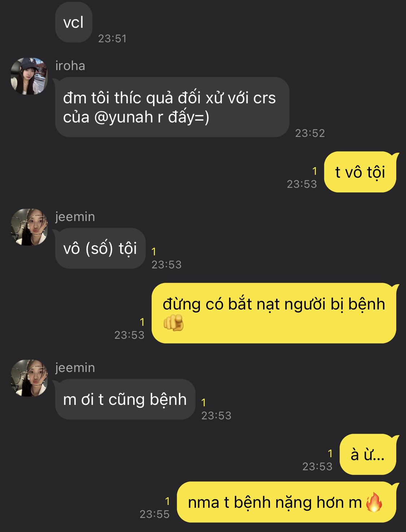Screen dimensions: 406x532
Task: Open iroha's profile picture
Action: coord(29,76)
